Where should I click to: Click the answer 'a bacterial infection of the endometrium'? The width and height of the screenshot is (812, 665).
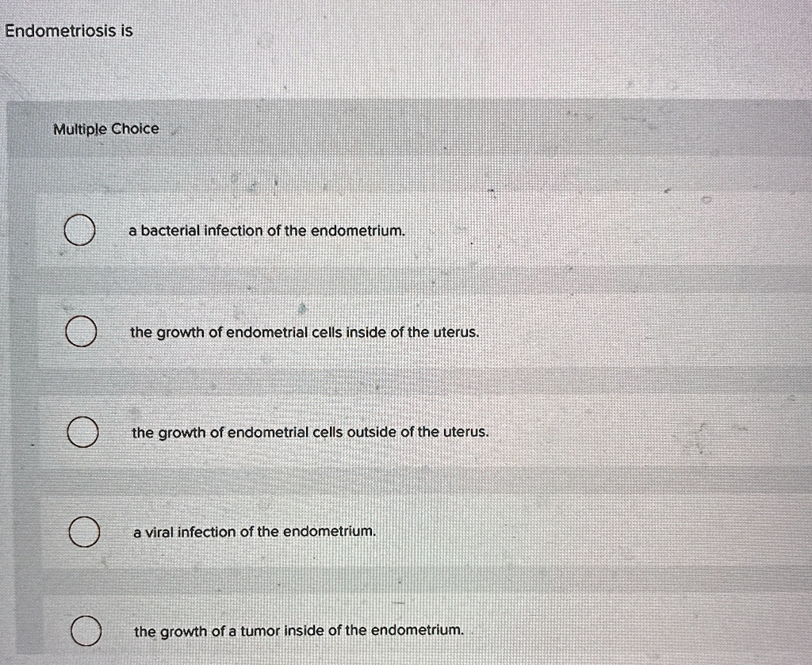point(266,231)
